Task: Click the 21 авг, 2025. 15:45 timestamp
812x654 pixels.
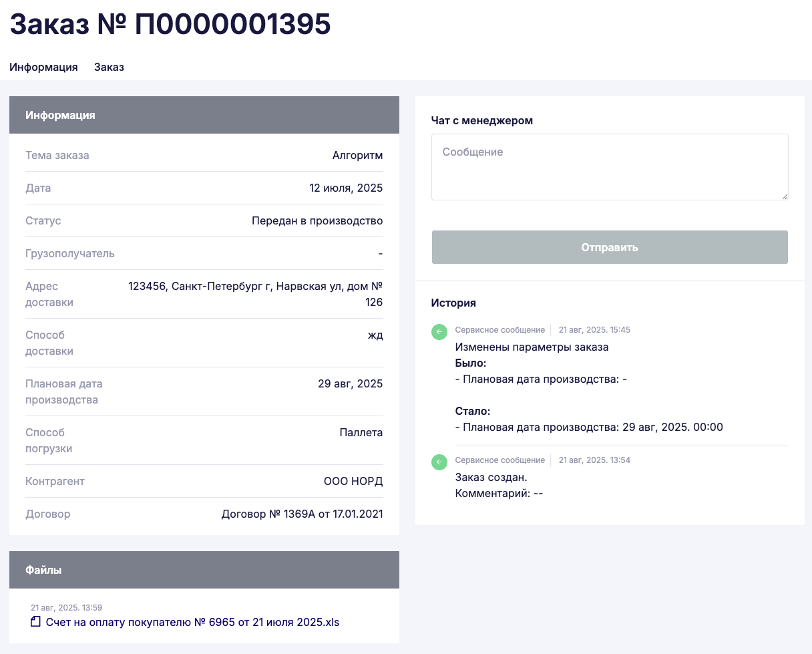Action: click(x=594, y=330)
